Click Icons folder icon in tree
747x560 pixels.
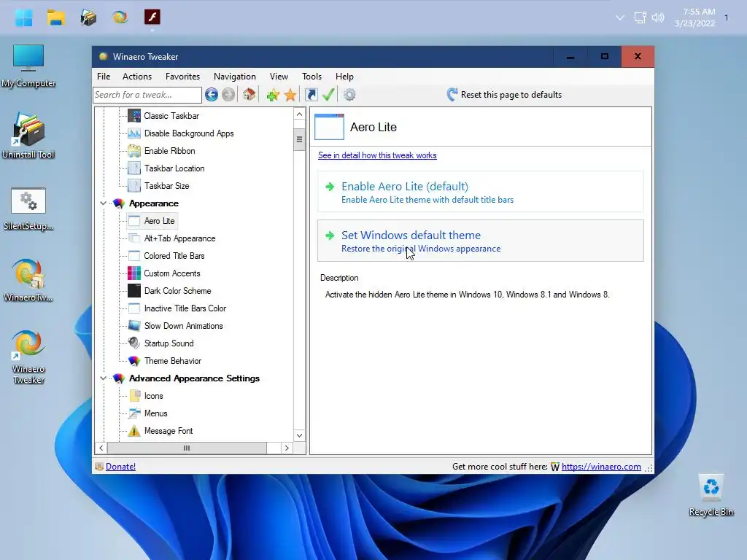(x=134, y=396)
